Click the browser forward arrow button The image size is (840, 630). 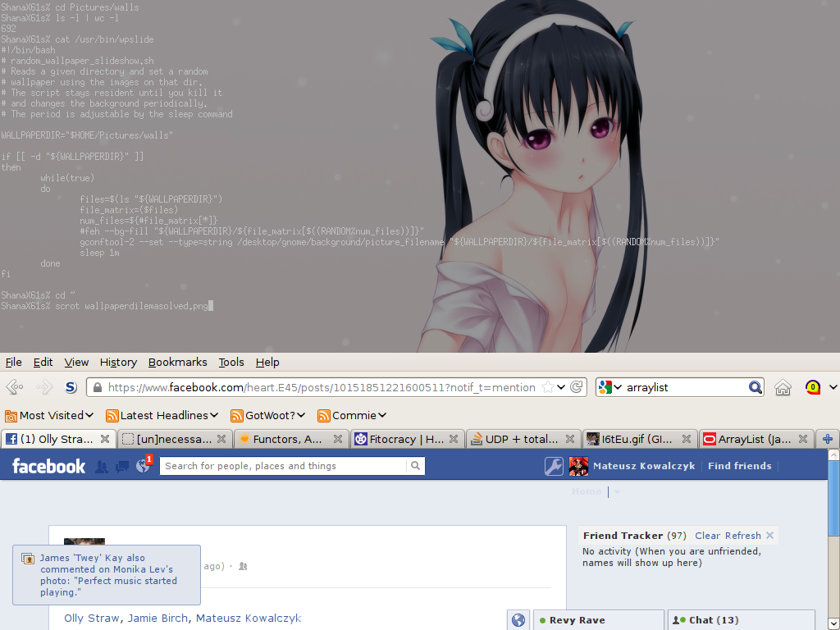(x=44, y=387)
